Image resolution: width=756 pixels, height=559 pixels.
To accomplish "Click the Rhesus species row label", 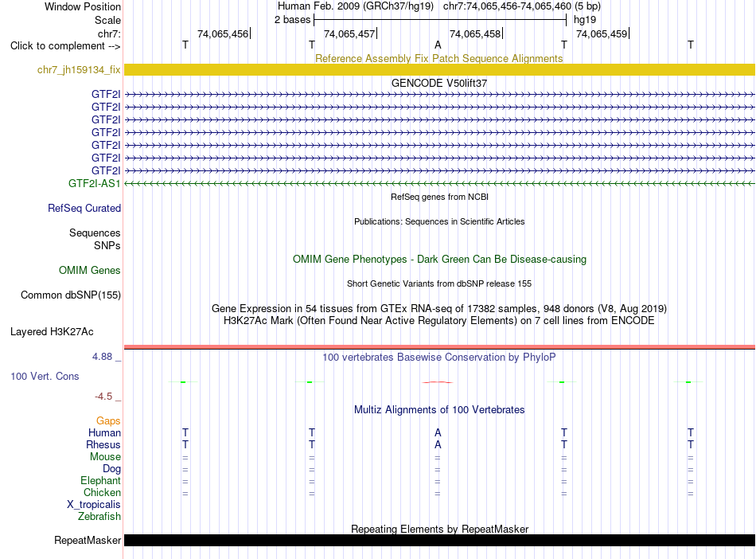I will click(103, 444).
